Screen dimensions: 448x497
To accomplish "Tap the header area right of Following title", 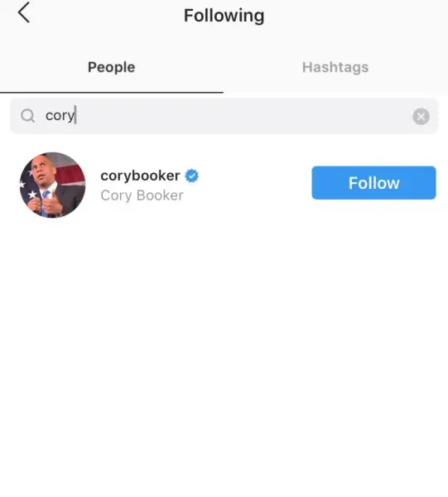I will 355,16.
